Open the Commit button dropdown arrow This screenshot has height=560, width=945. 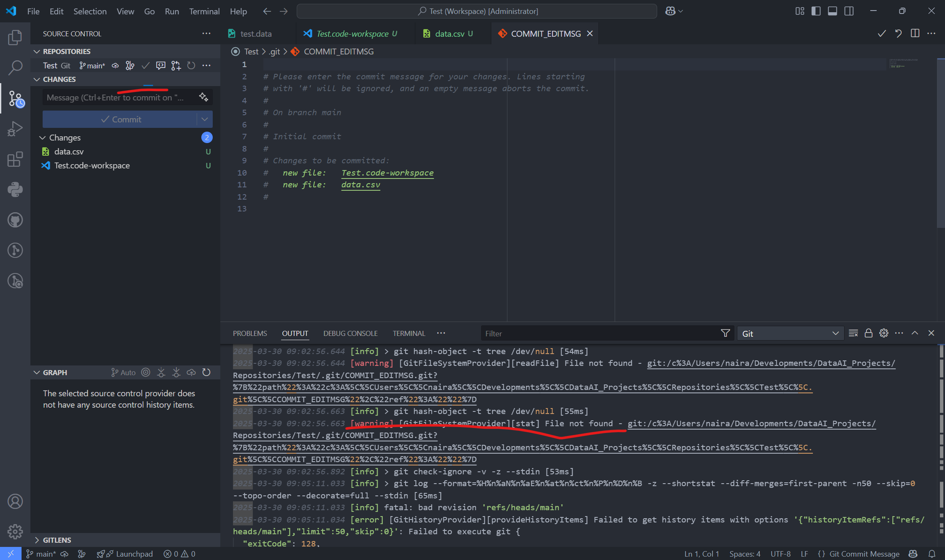click(205, 119)
